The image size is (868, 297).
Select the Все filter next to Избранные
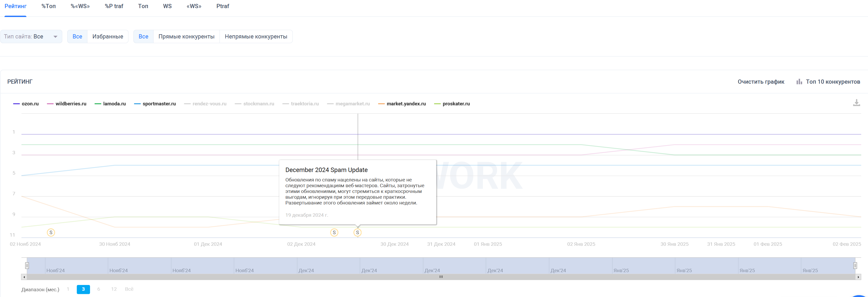click(77, 36)
